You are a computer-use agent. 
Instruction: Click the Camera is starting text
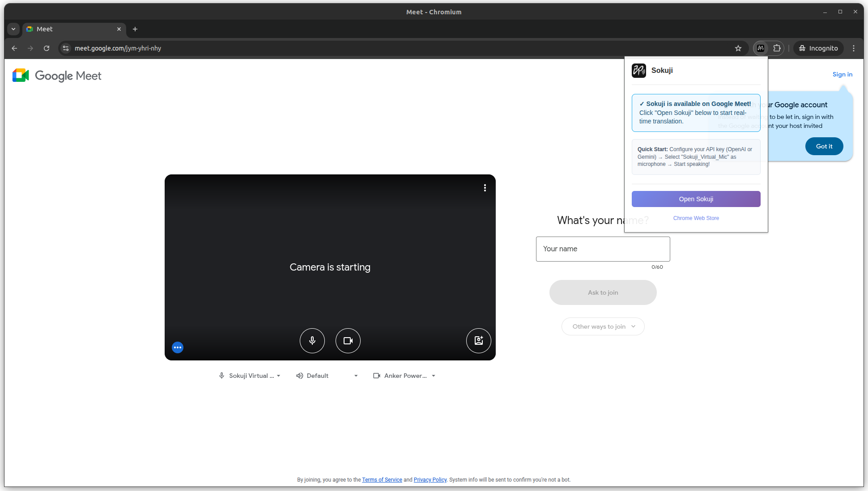tap(330, 267)
